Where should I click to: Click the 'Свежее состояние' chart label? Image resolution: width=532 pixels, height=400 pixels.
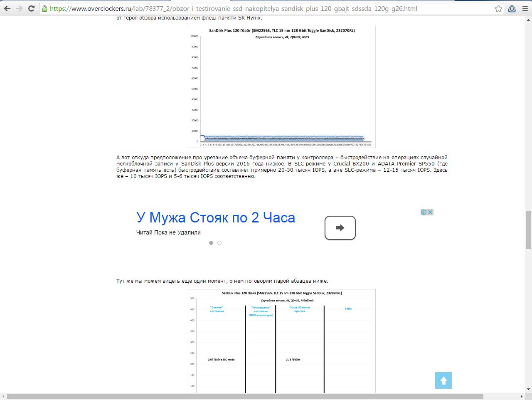[217, 309]
